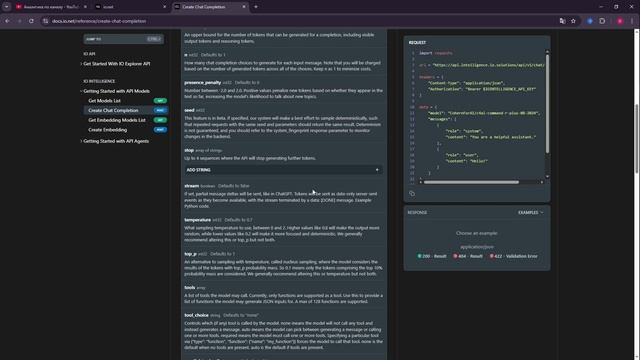Click the tools parameter name
This screenshot has width=640, height=360.
[x=190, y=288]
